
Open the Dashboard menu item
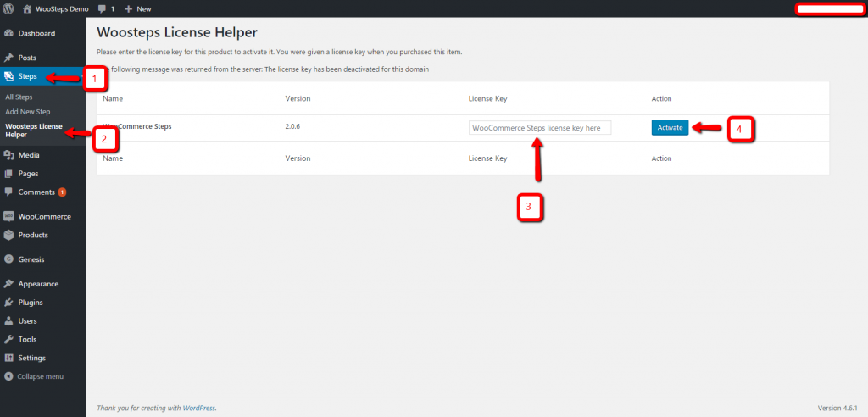[x=36, y=33]
